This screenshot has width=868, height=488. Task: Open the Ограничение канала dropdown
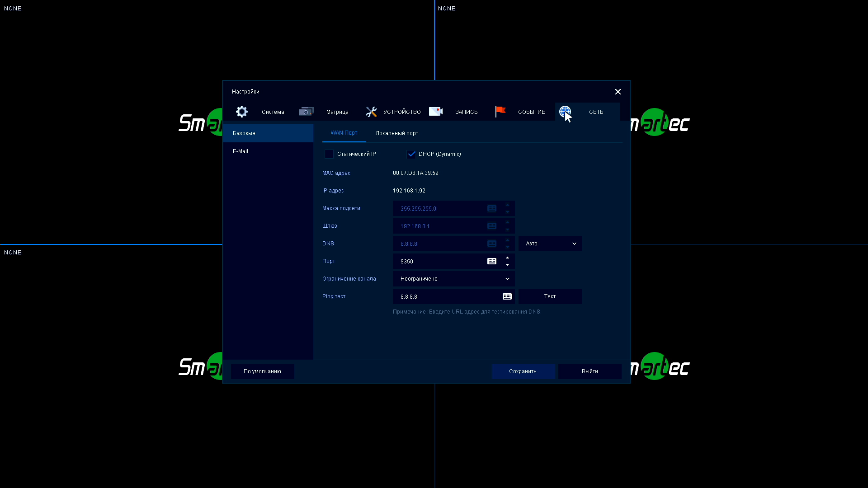(x=453, y=279)
